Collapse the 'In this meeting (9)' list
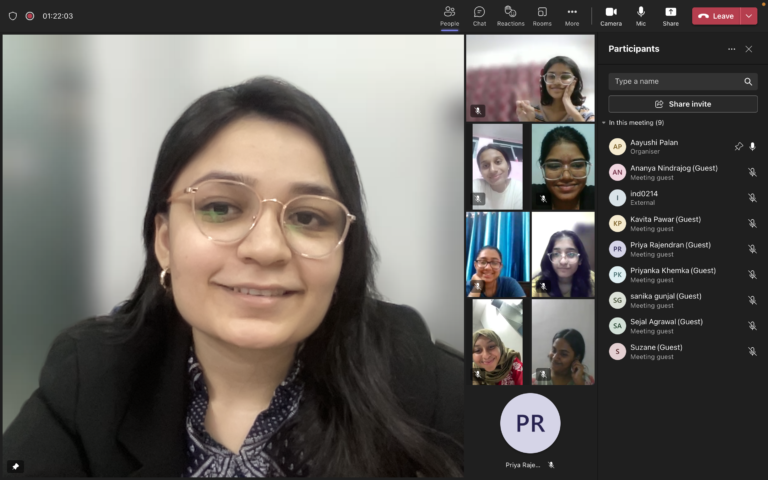 (x=603, y=122)
